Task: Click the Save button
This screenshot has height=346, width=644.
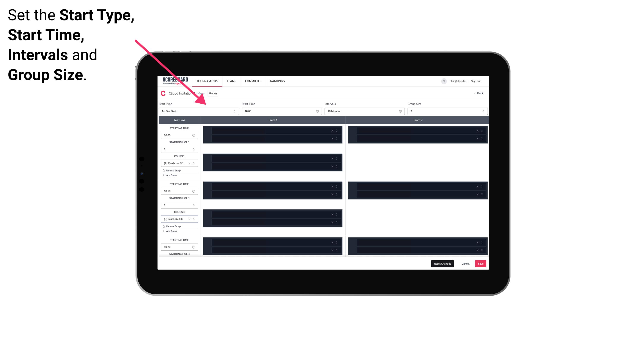Action: [481, 263]
